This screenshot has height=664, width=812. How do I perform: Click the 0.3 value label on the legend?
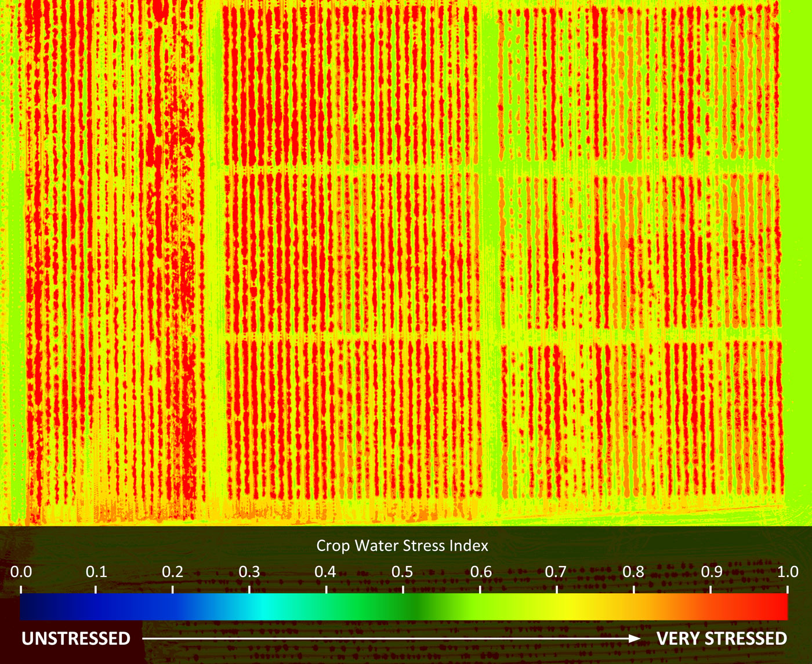point(249,572)
